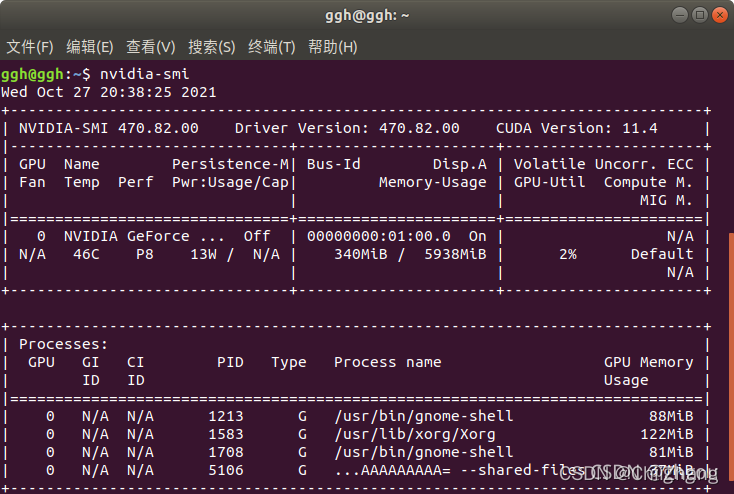Click the Default compute mode value
734x494 pixels.
tap(662, 254)
